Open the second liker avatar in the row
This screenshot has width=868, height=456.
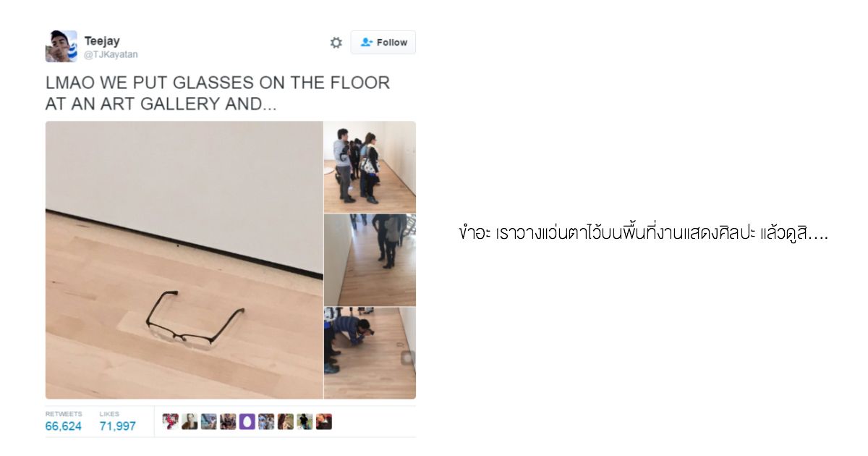[x=190, y=422]
